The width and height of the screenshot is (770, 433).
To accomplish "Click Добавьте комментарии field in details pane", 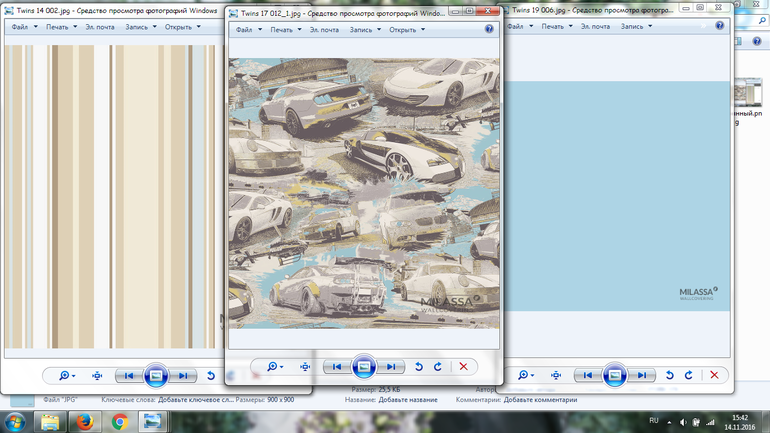I will [x=540, y=400].
